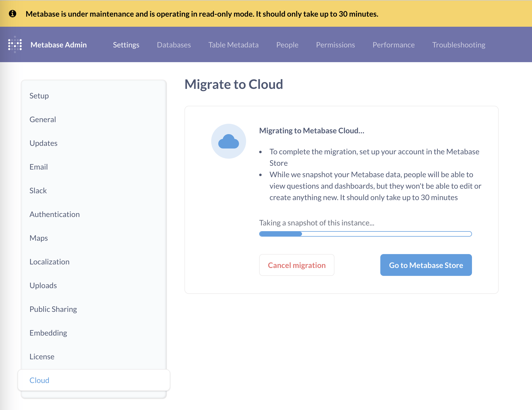Open Troubleshooting in top navigation
This screenshot has width=532, height=410.
(459, 45)
